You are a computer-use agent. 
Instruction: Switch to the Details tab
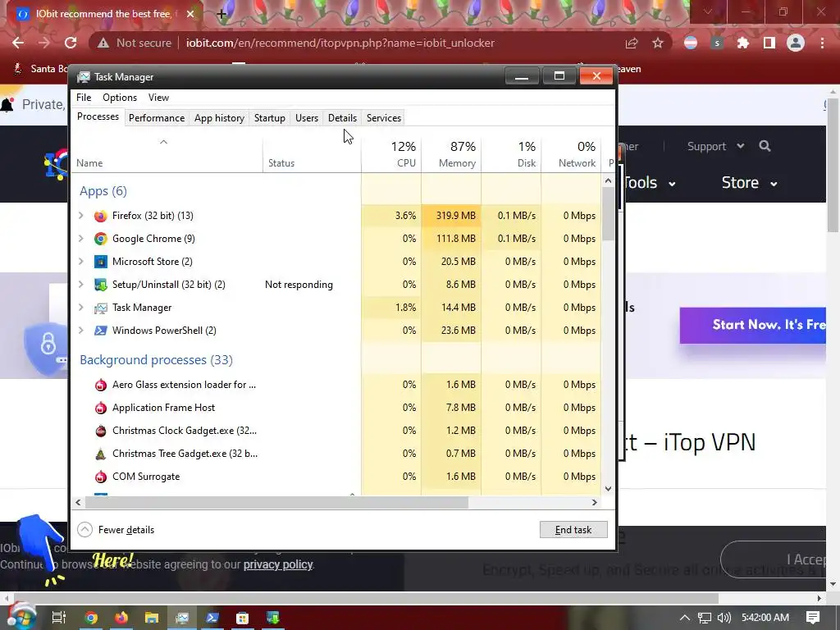(x=342, y=118)
